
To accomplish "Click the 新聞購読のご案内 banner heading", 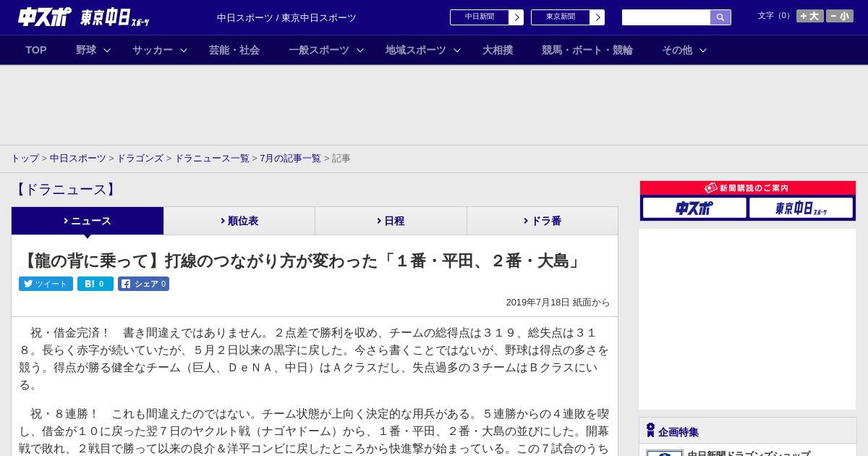I will pyautogui.click(x=747, y=187).
